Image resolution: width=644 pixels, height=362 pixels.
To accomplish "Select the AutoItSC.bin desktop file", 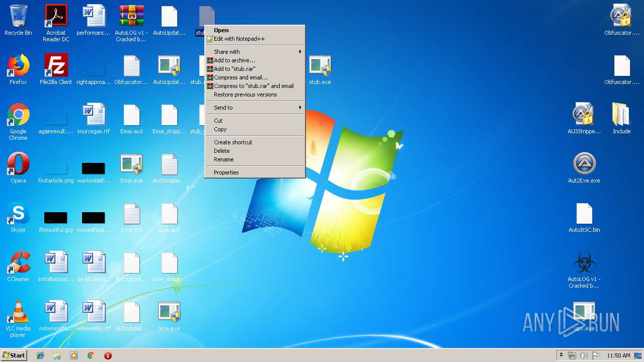I will [584, 217].
